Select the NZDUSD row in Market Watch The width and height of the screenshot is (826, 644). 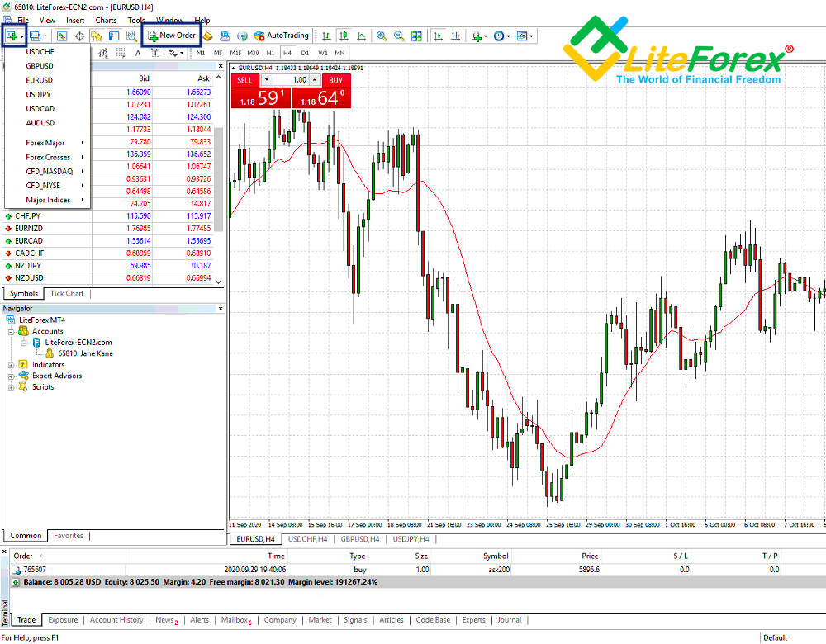coord(108,278)
